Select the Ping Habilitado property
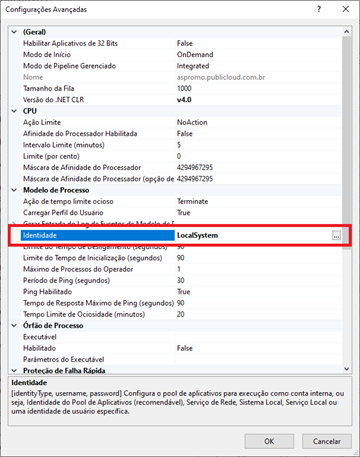 [x=47, y=292]
